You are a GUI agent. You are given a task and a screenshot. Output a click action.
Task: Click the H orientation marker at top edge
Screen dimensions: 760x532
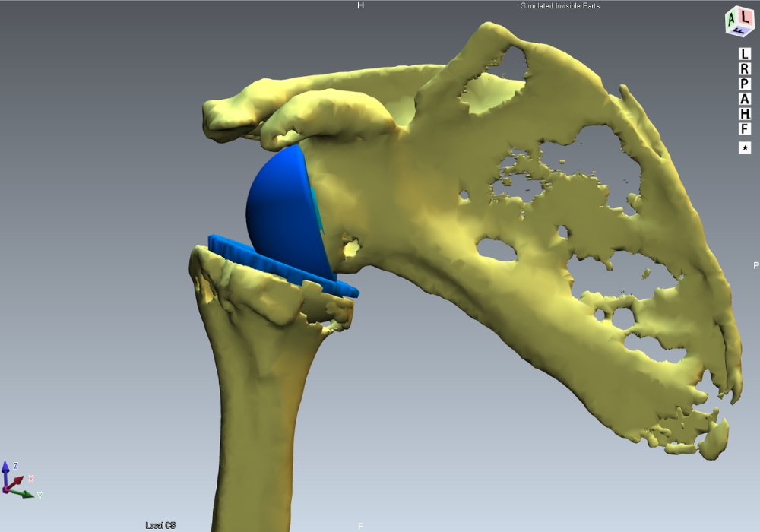361,6
